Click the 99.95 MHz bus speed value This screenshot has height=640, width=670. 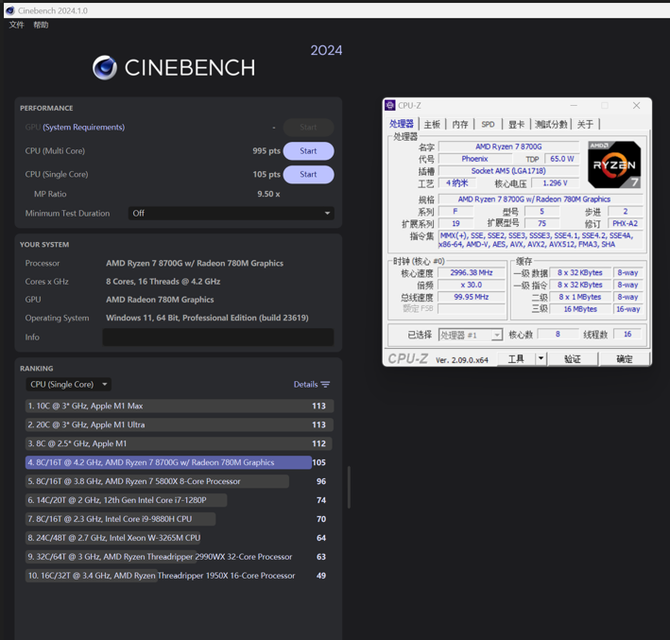tap(471, 297)
